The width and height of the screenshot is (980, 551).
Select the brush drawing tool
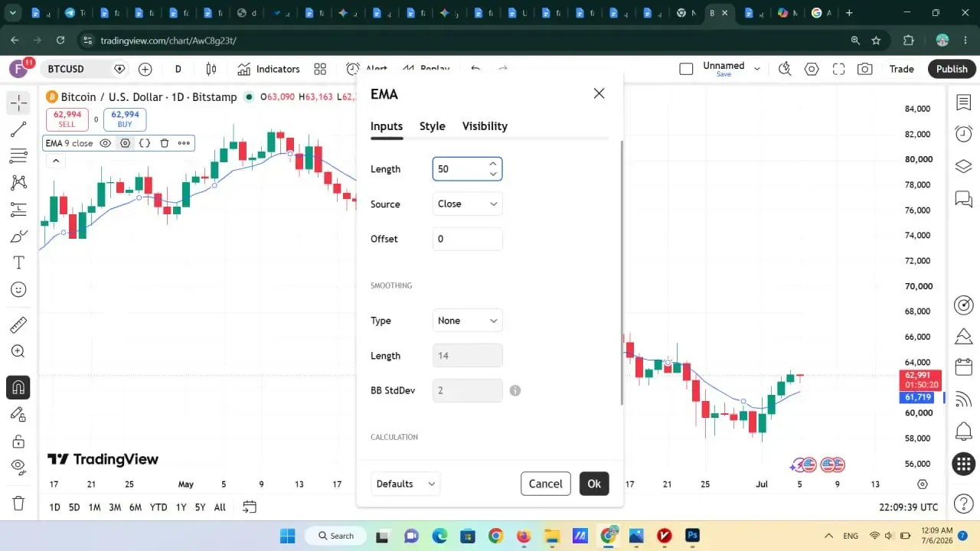tap(18, 236)
